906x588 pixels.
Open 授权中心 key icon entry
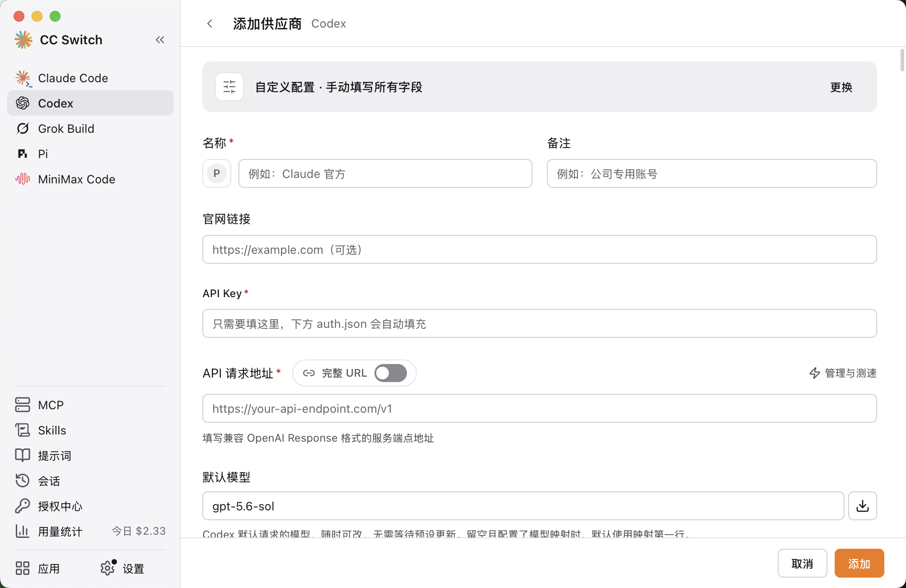tap(90, 506)
